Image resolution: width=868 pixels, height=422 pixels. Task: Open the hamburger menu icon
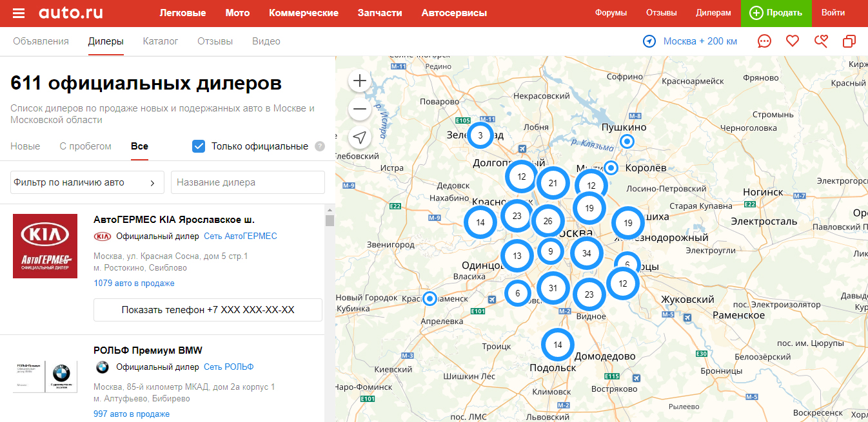tap(19, 13)
